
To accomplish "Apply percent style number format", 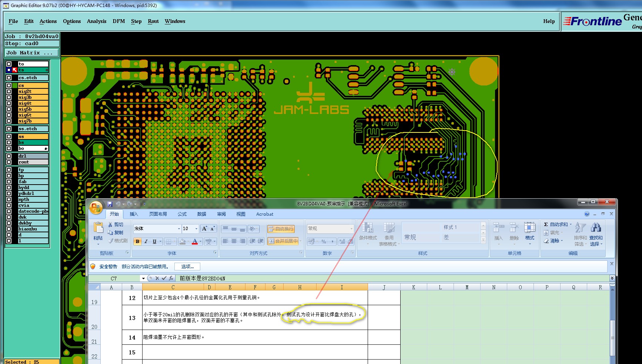I will (x=324, y=242).
